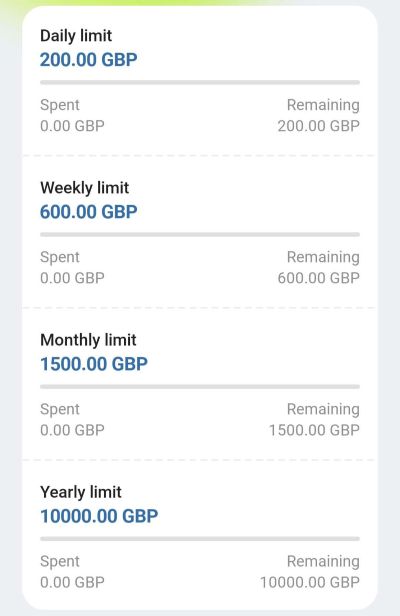Screen dimensions: 400x616
Task: Tap the 600.00 GBP weekly limit amount
Action: (x=88, y=212)
